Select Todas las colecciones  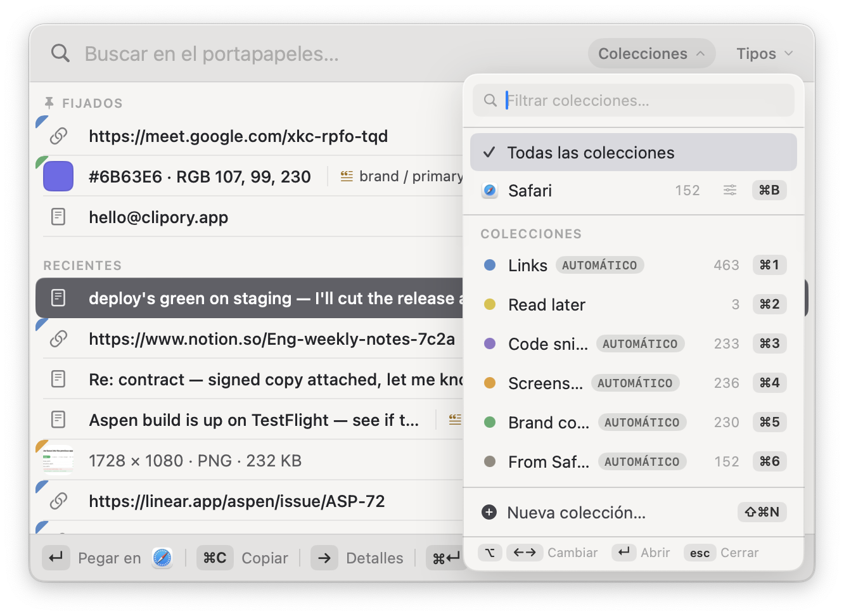click(x=634, y=152)
